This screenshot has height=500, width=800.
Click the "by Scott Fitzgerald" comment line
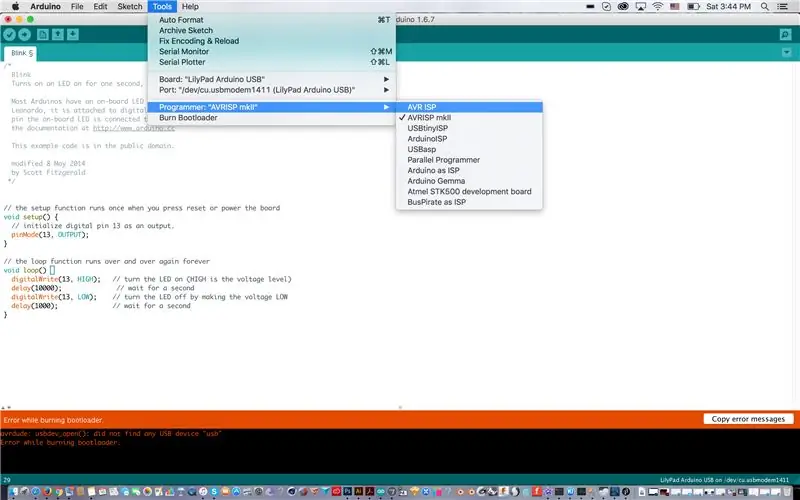point(48,172)
